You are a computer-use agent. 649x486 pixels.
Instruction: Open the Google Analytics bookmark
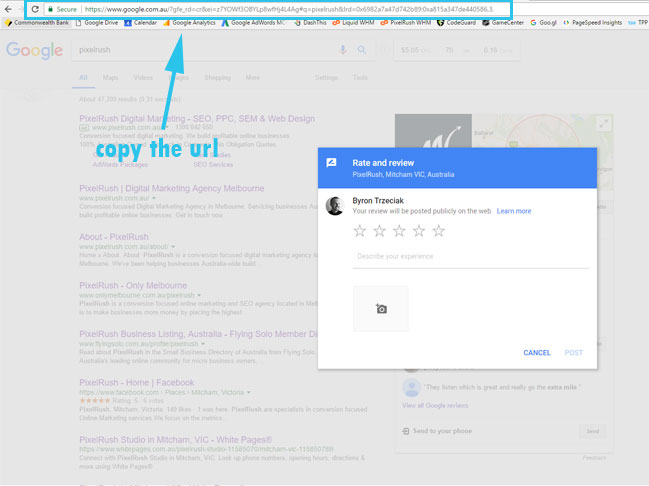tap(189, 23)
